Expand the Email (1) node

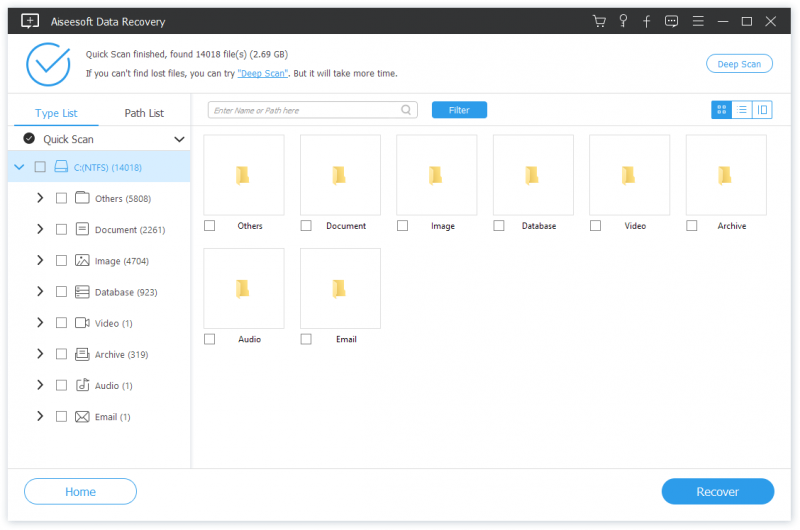pos(40,416)
